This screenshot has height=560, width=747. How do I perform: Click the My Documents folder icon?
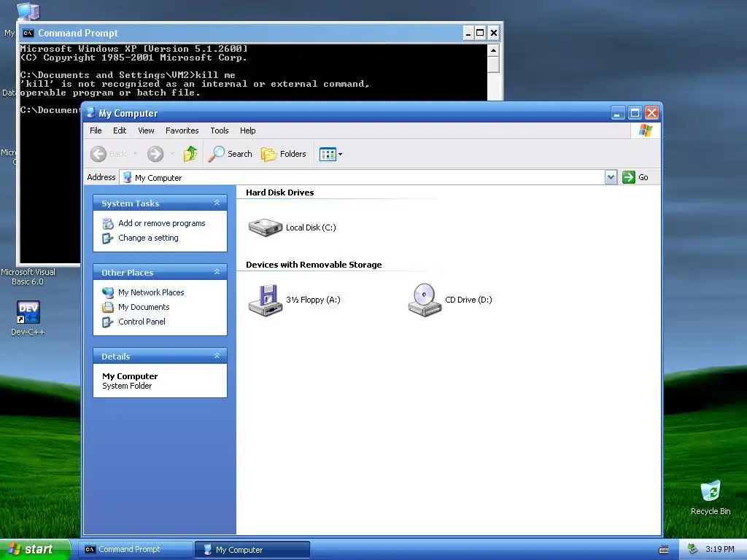[108, 307]
